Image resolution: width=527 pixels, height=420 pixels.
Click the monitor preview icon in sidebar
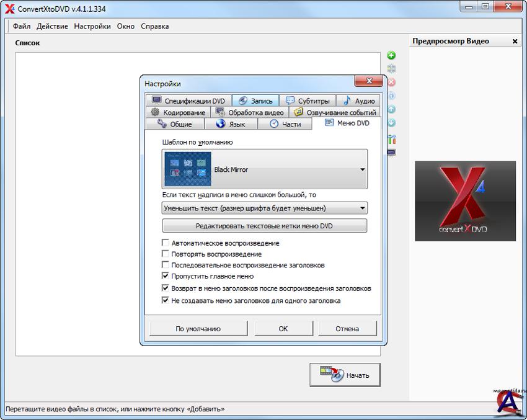[x=391, y=153]
